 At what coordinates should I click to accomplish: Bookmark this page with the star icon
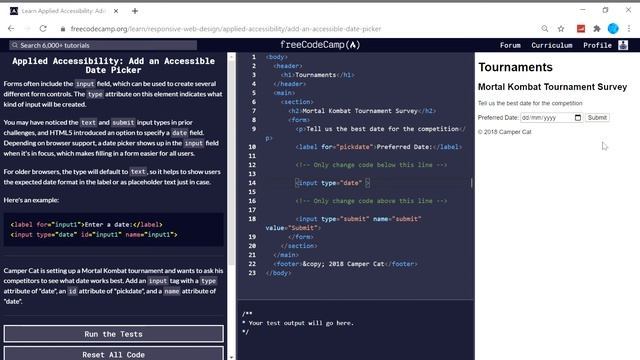click(x=561, y=29)
